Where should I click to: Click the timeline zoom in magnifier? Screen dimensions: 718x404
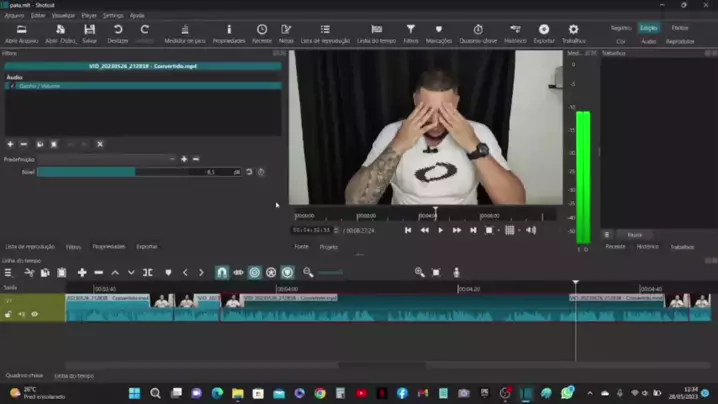tap(419, 272)
